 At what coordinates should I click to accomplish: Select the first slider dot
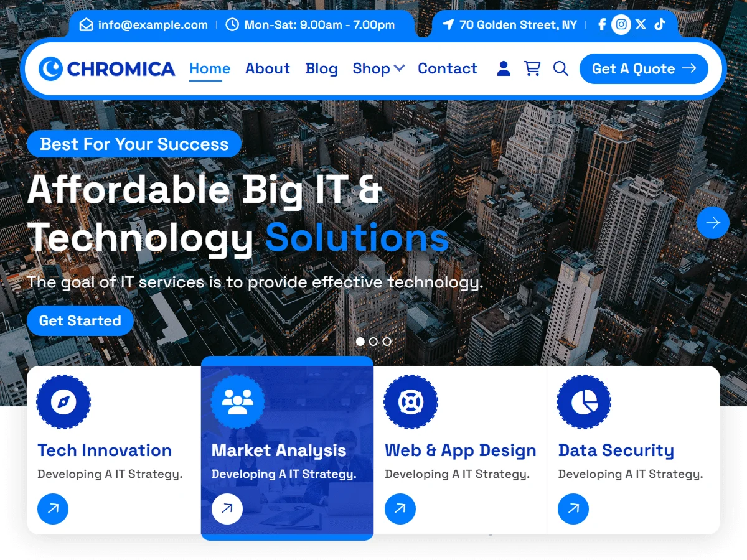(360, 342)
